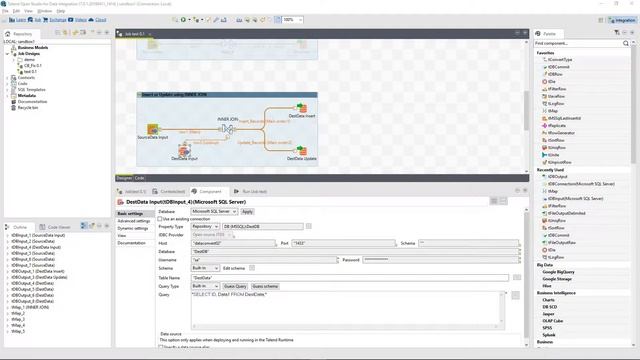Expand the Metadata node in Repository

[x=7, y=96]
